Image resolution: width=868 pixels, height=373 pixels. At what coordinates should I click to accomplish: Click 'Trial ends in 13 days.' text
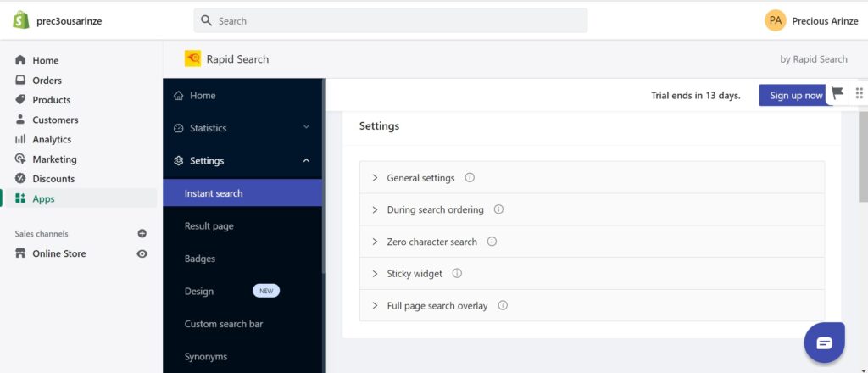pyautogui.click(x=695, y=95)
